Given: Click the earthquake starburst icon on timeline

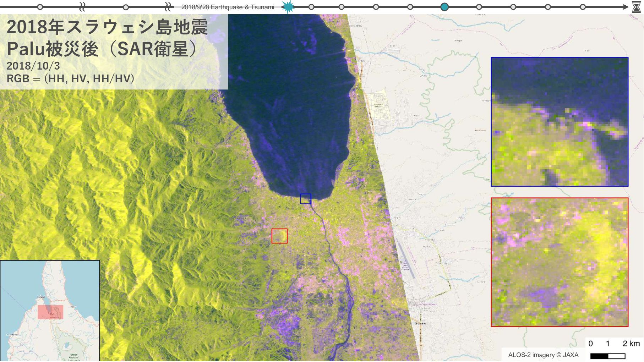Looking at the screenshot, I should point(288,7).
